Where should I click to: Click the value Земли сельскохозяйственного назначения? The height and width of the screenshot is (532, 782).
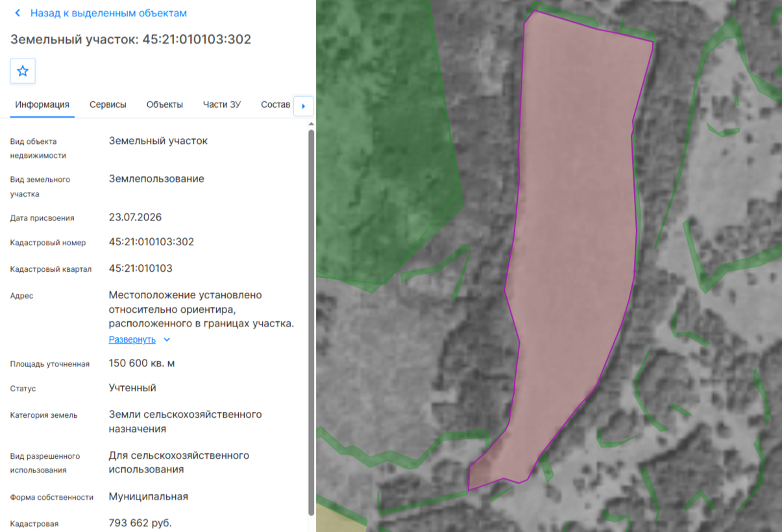(185, 422)
